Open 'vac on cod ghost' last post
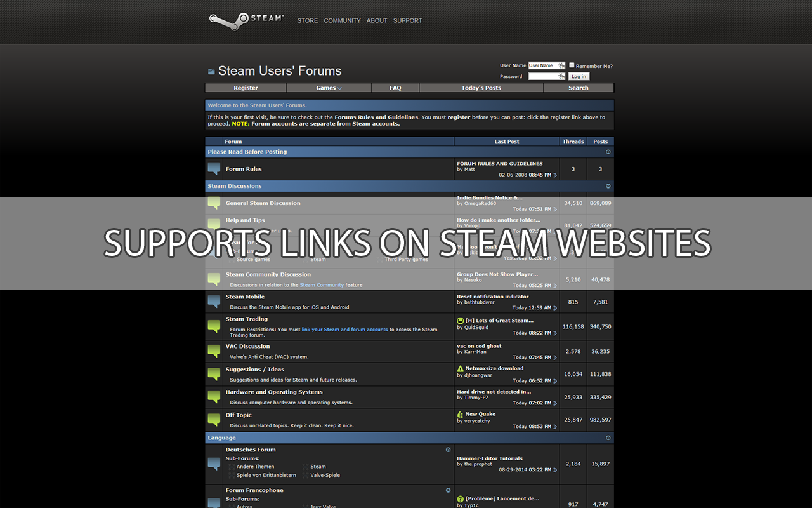Viewport: 812px width, 508px height. [479, 346]
